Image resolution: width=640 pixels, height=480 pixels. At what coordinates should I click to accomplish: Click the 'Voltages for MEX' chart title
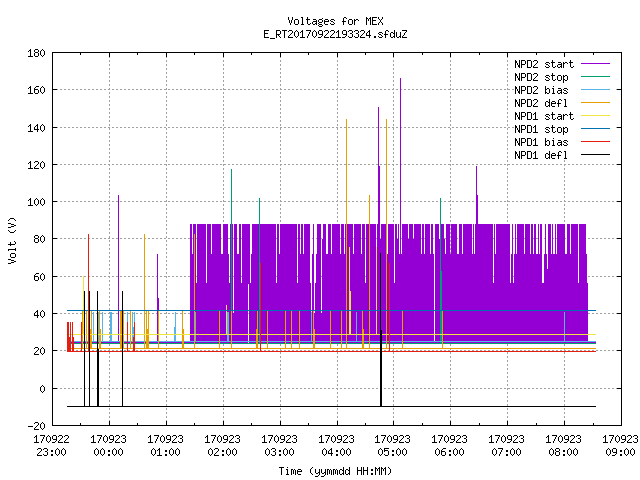click(x=335, y=21)
